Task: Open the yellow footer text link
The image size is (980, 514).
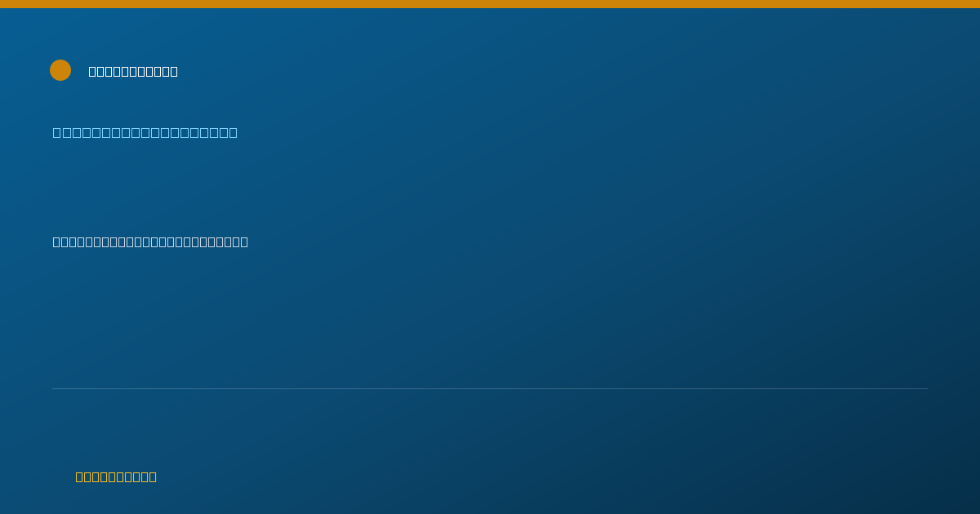Action: tap(116, 476)
